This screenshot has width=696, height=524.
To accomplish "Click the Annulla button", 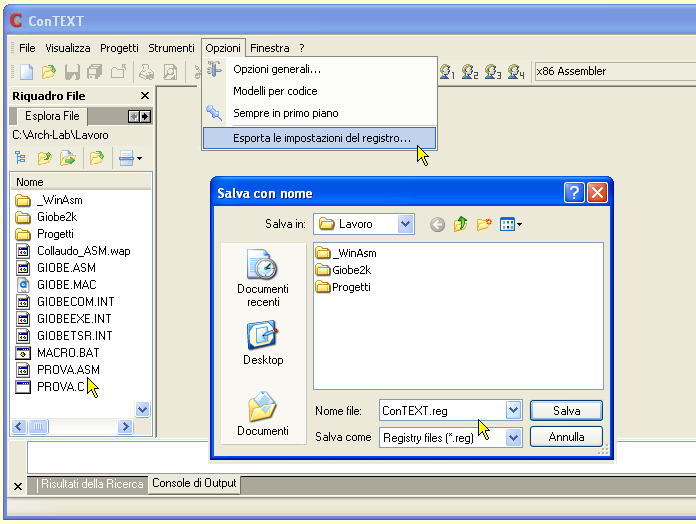I will coord(566,437).
